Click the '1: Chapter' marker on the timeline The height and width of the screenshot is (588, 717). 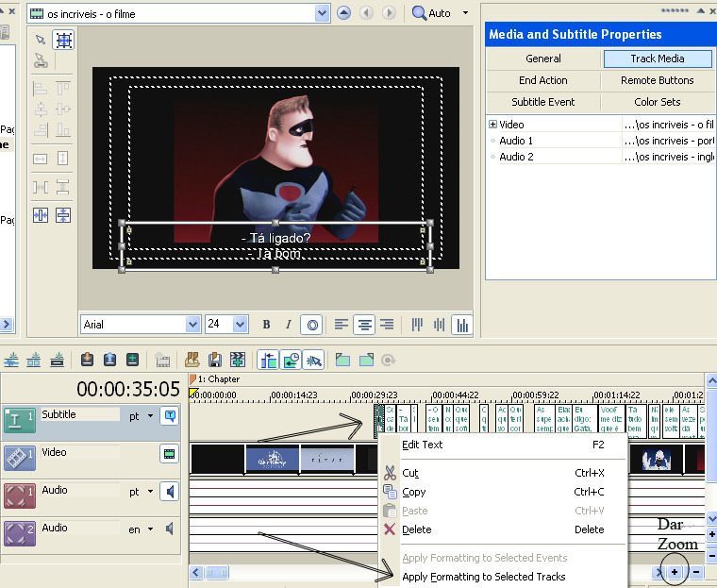pos(214,378)
